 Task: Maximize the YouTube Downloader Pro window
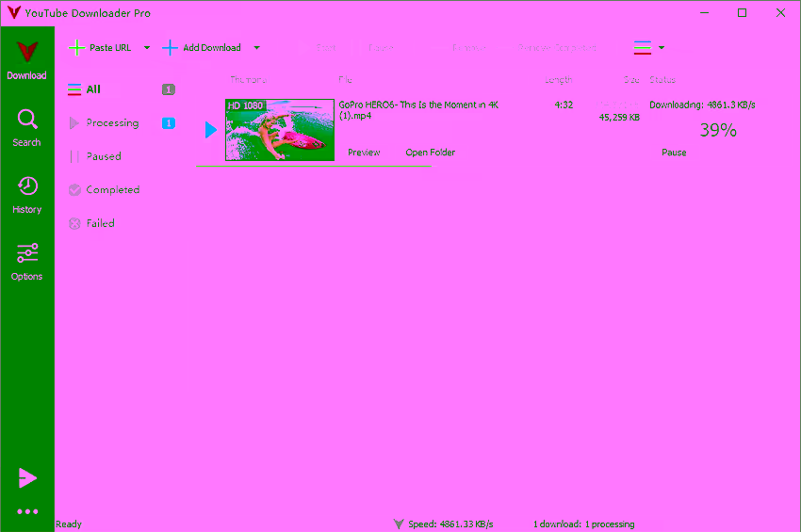(743, 13)
